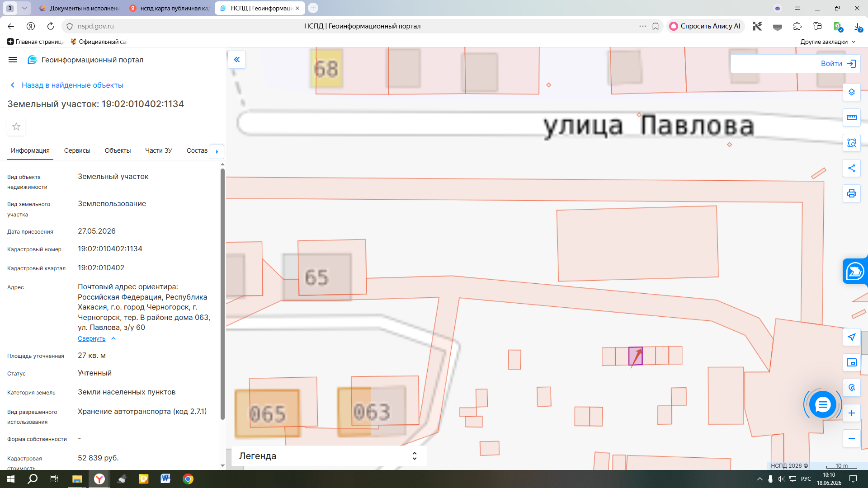Click the nspd.gov.ru address field
This screenshot has height=488, width=868.
(96, 26)
